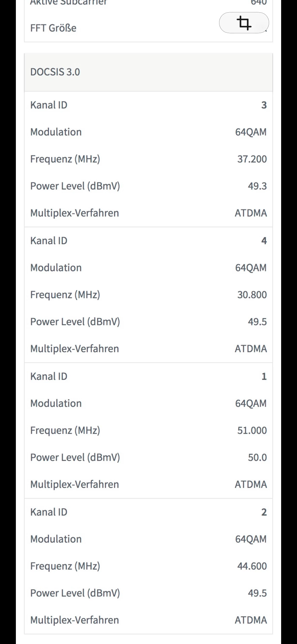
Task: Tap the ATDMA value for channel 4
Action: [x=251, y=349]
